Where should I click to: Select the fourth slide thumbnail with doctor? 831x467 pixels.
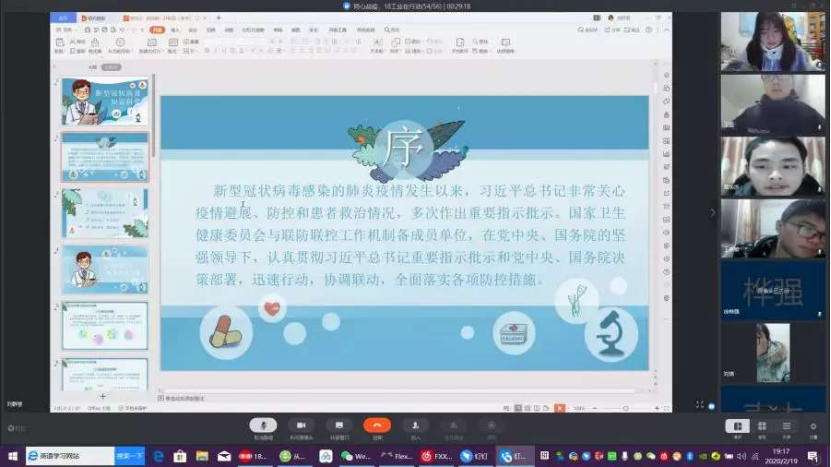(x=105, y=269)
